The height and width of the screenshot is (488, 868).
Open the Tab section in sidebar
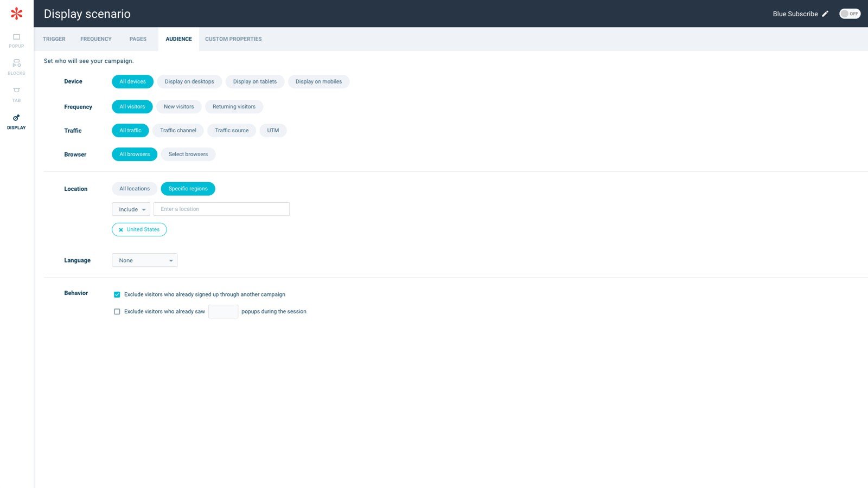coord(16,94)
